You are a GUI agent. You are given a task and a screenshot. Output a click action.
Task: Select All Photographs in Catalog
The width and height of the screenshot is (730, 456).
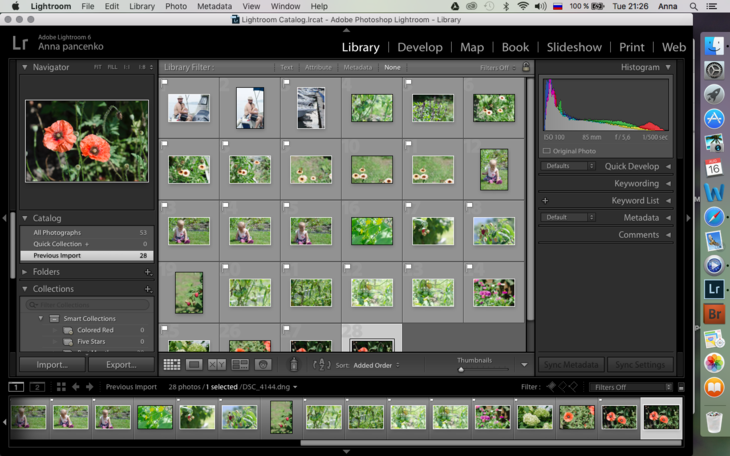tap(87, 232)
